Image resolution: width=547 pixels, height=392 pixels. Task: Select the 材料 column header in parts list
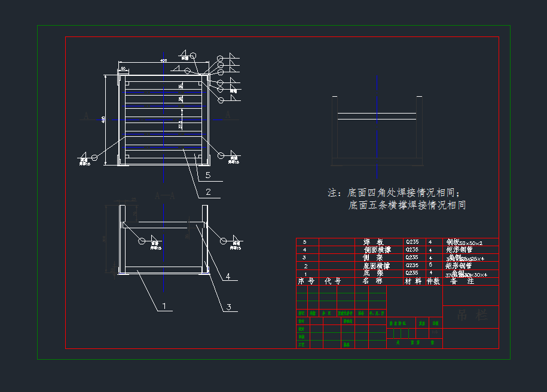[413, 281]
